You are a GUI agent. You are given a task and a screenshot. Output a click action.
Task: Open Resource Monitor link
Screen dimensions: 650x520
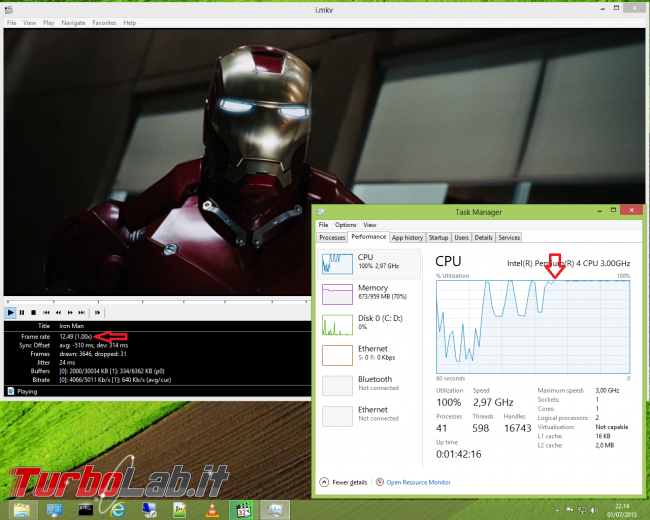pyautogui.click(x=418, y=482)
